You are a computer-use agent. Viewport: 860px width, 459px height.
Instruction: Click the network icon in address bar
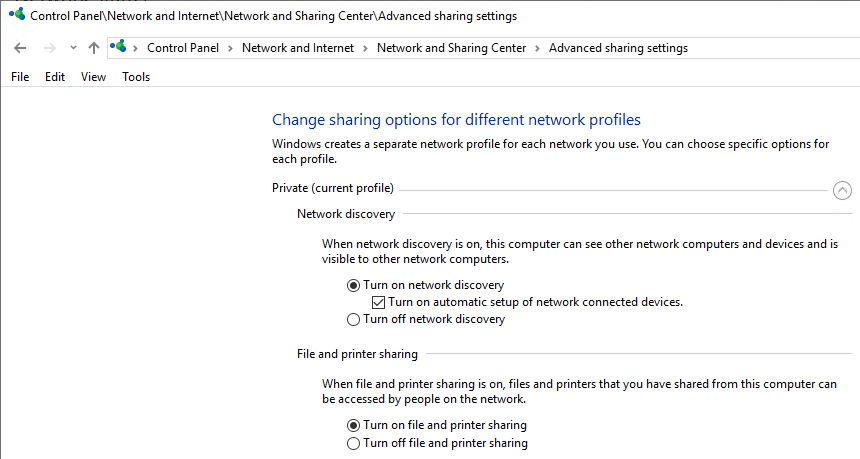(119, 47)
